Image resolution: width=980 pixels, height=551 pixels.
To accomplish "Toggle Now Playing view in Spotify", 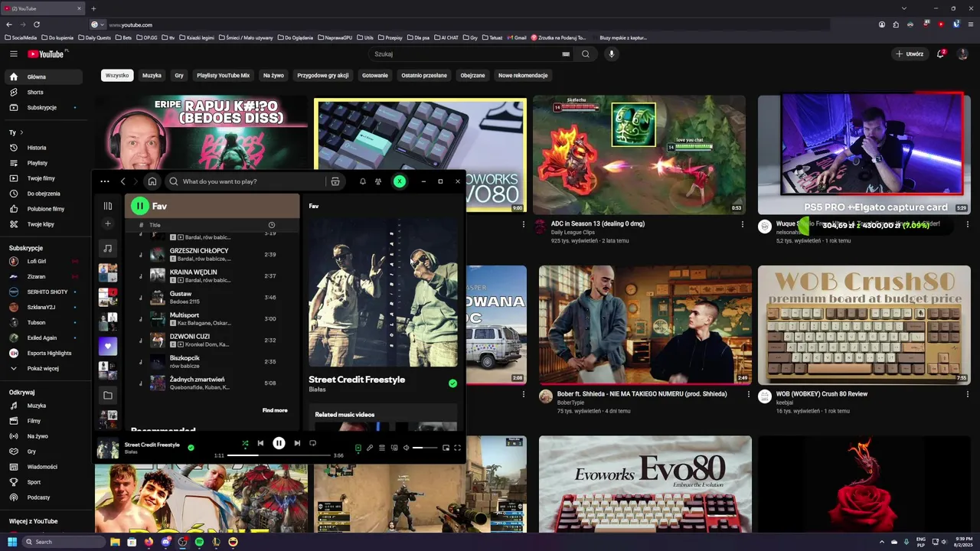I will tap(358, 448).
